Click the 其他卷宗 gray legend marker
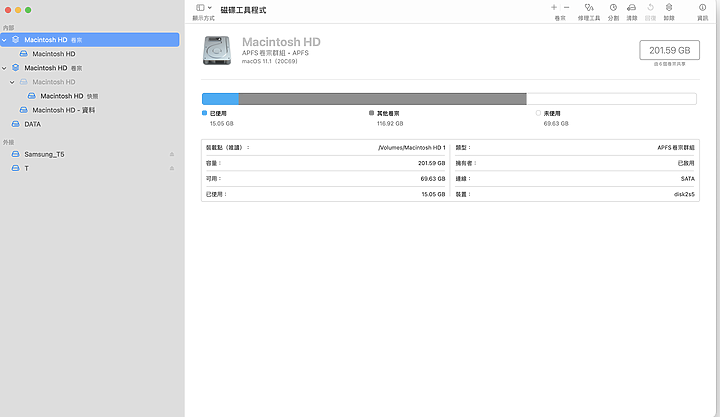The width and height of the screenshot is (720, 417). (371, 113)
